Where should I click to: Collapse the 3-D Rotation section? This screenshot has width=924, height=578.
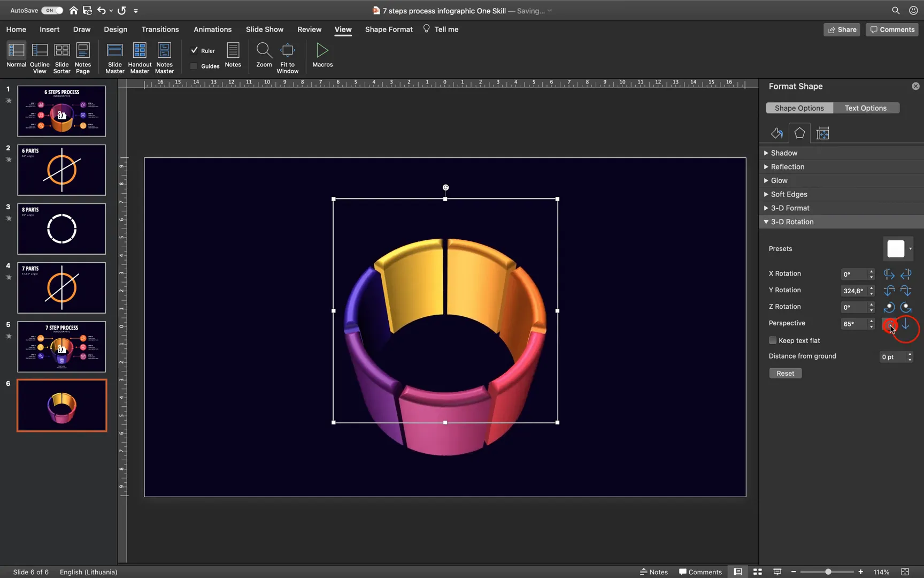(x=792, y=222)
